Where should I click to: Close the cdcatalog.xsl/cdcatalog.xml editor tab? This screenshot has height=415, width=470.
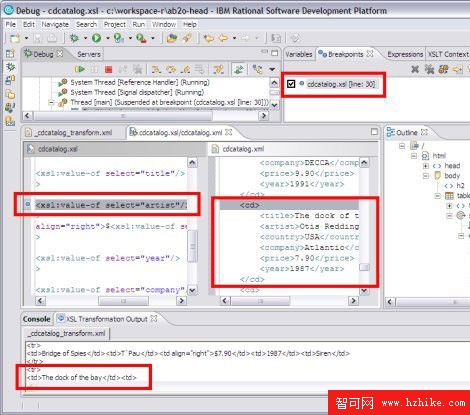[229, 132]
